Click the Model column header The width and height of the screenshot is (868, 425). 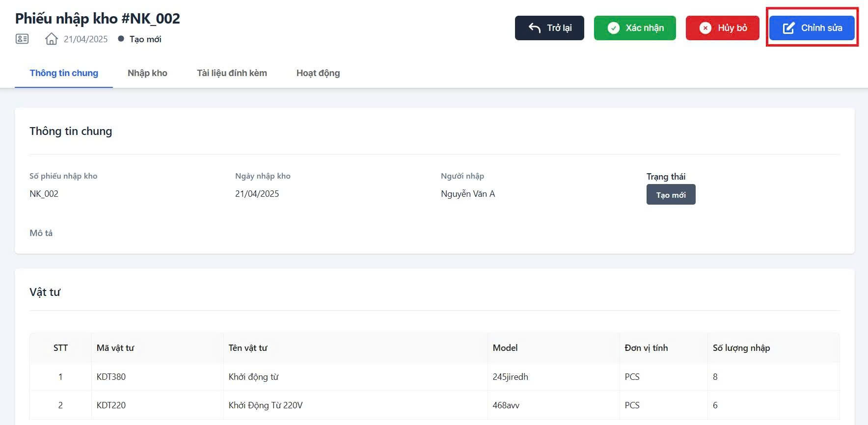(x=505, y=348)
